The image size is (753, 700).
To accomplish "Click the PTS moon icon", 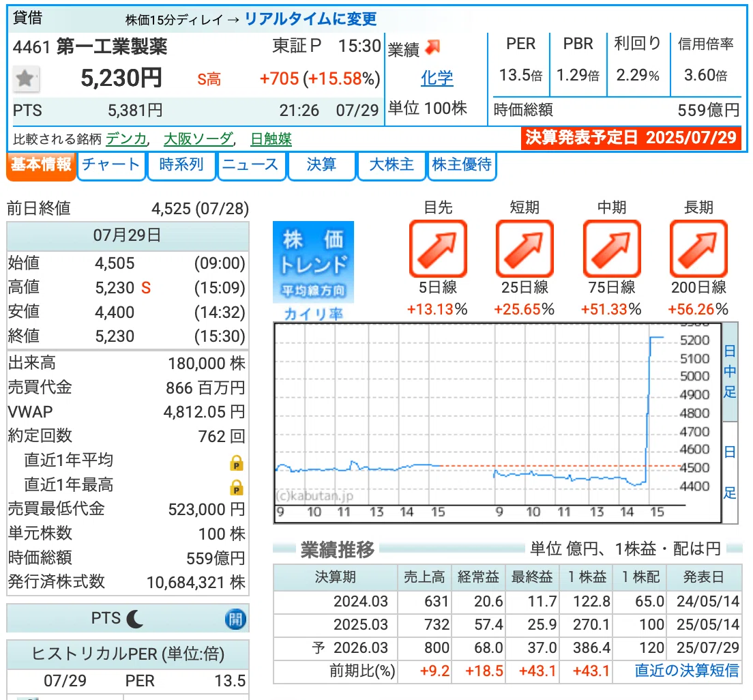I will [134, 619].
